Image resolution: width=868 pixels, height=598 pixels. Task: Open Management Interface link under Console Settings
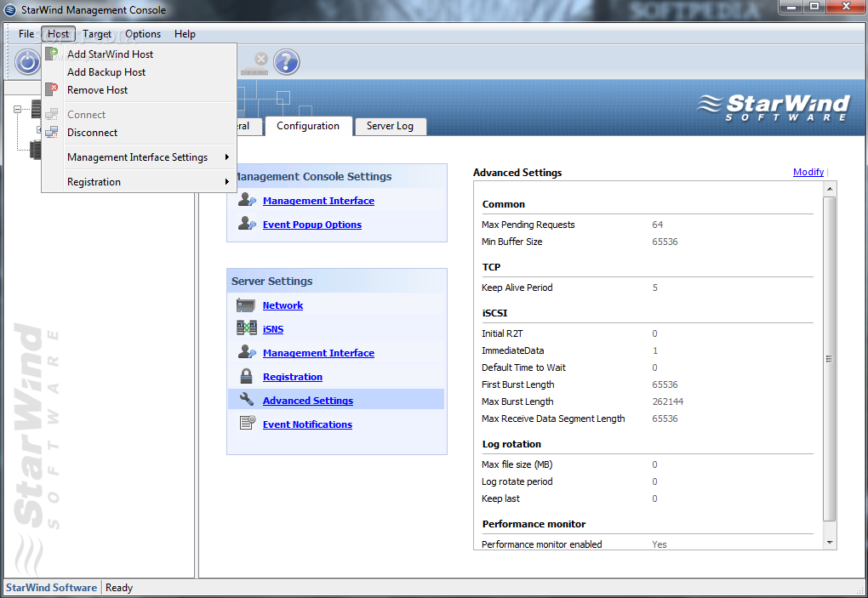318,200
